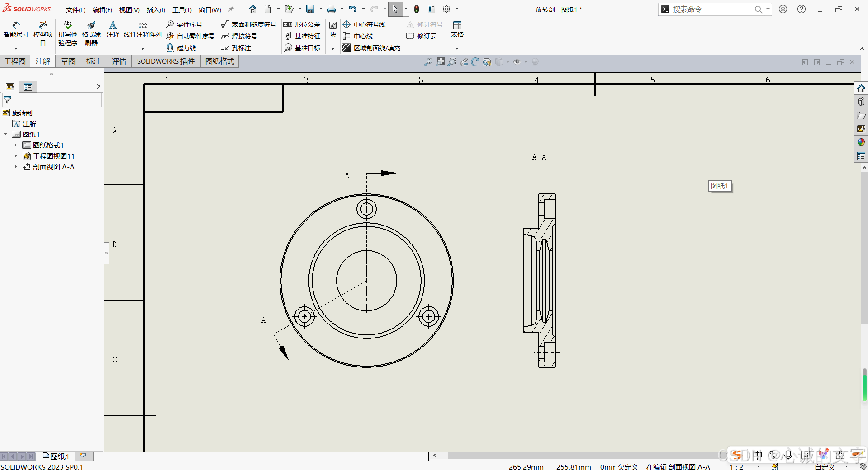Expand the 图纸格式1 tree node
Screen dimensions: 868x470
[x=15, y=145]
